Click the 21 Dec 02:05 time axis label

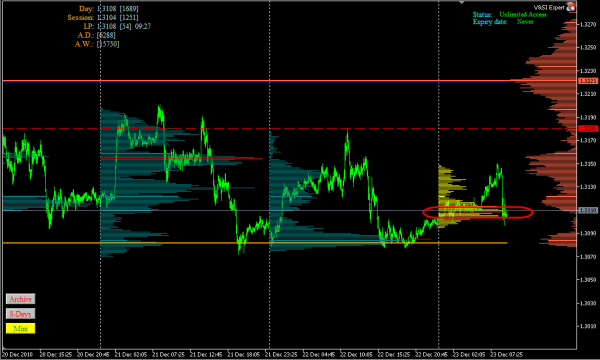131,355
